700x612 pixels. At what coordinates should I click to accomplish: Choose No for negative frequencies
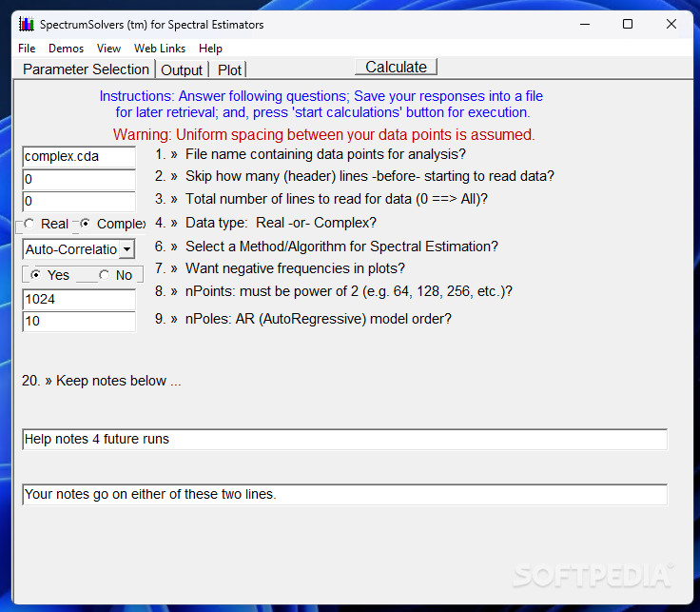[116, 275]
